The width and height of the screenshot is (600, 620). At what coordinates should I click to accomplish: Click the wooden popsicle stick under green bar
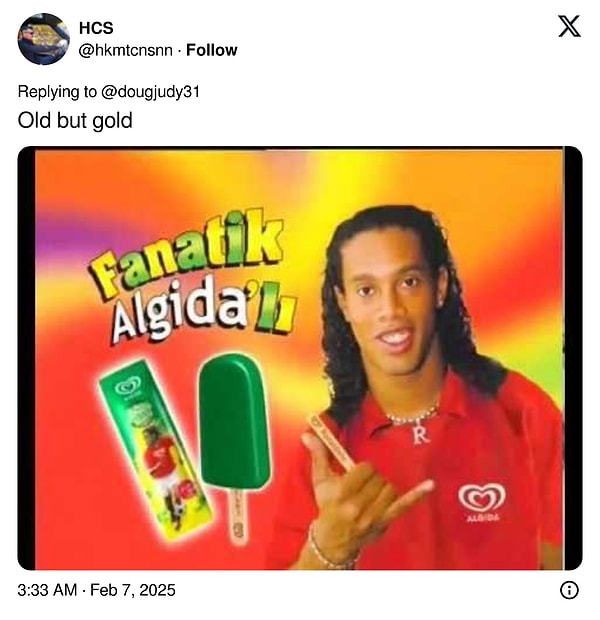pos(236,516)
